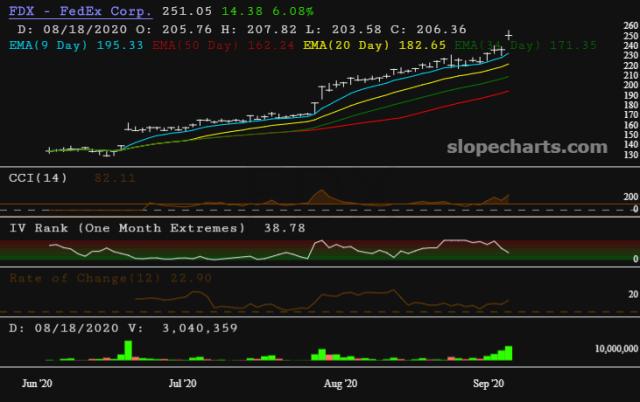Click the percent change 6.08%

tap(293, 11)
